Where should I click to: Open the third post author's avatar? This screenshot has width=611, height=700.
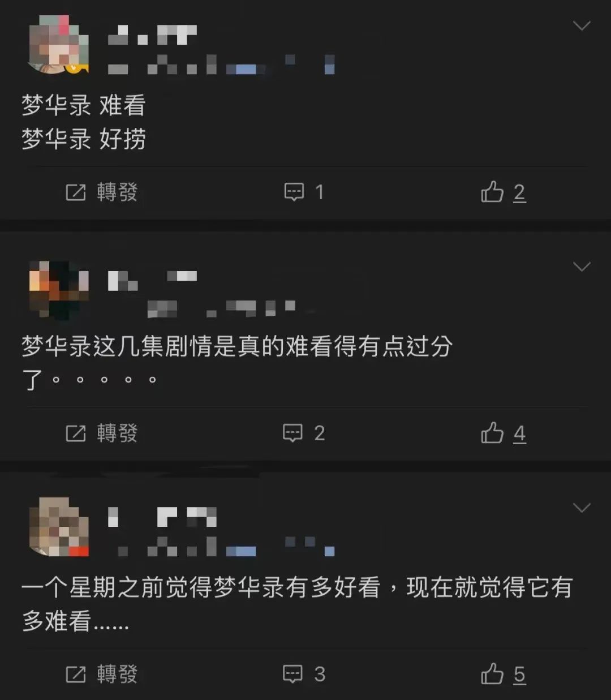(59, 527)
